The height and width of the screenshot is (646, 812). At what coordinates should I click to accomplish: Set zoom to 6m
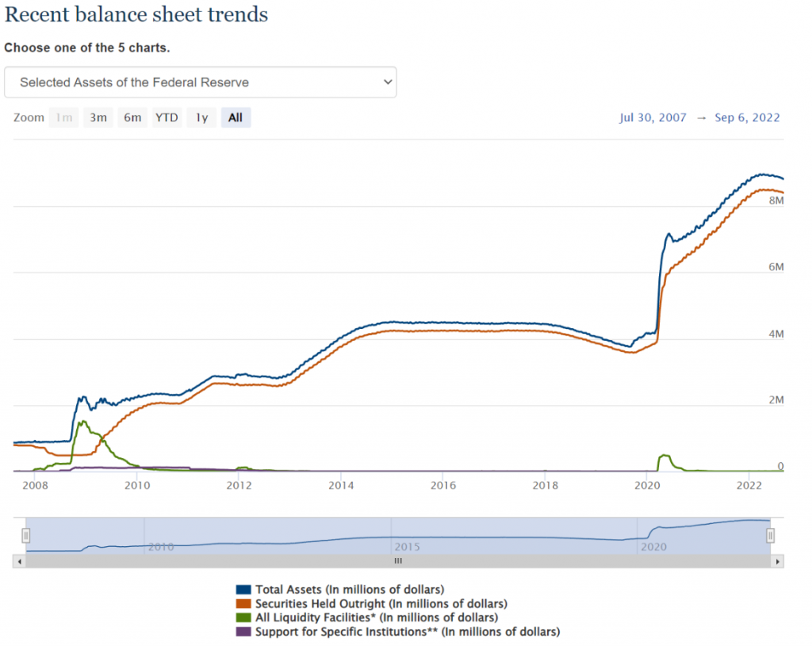(x=132, y=118)
